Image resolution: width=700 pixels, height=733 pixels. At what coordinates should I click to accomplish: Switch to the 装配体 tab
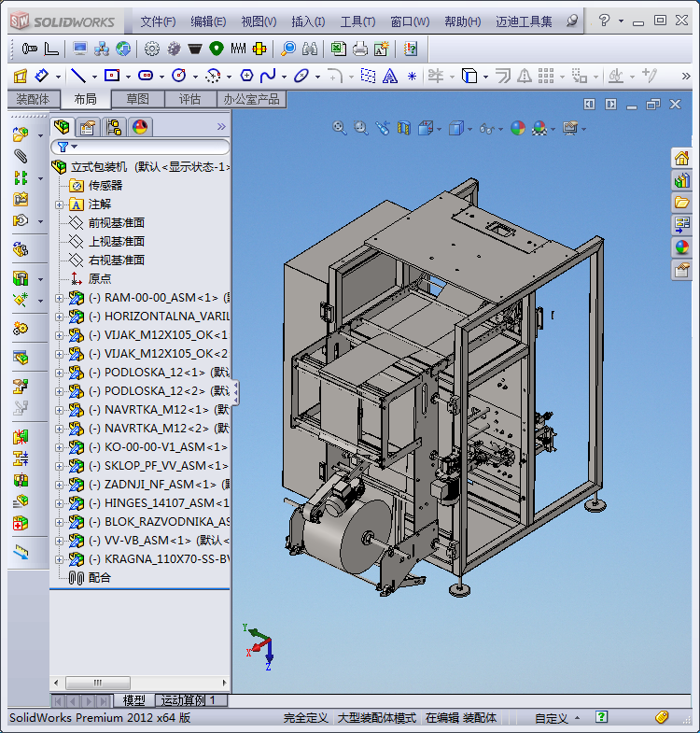click(x=33, y=99)
